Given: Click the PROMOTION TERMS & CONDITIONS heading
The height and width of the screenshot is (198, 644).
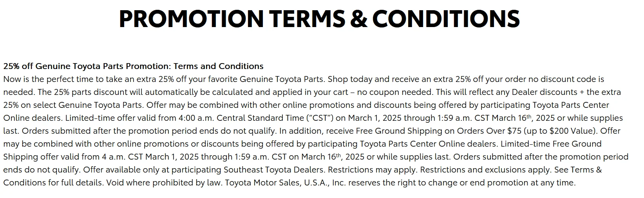Looking at the screenshot, I should coord(319,18).
